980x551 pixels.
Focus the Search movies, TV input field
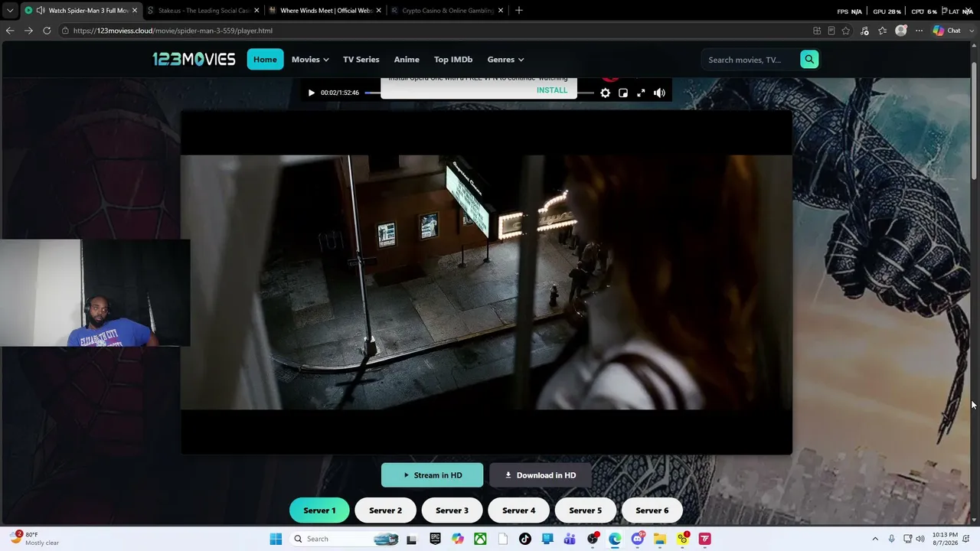(x=750, y=60)
